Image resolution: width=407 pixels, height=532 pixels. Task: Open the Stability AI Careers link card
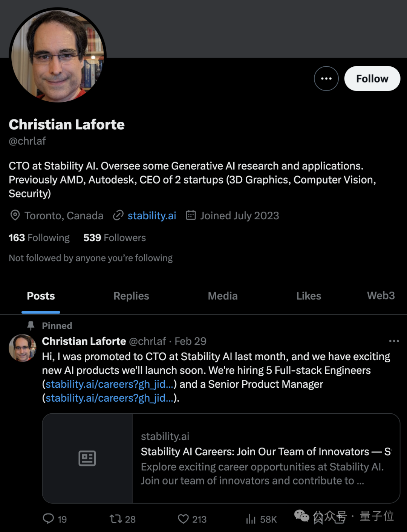[221, 458]
